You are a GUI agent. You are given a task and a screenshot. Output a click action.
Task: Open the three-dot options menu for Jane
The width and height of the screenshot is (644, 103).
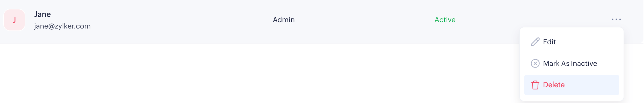pos(616,19)
